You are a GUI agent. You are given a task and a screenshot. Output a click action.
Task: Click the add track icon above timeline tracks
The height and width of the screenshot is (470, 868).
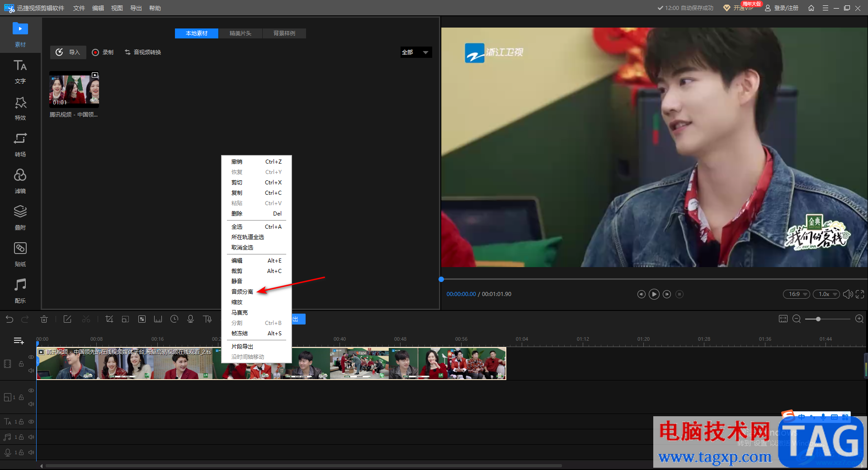point(19,341)
